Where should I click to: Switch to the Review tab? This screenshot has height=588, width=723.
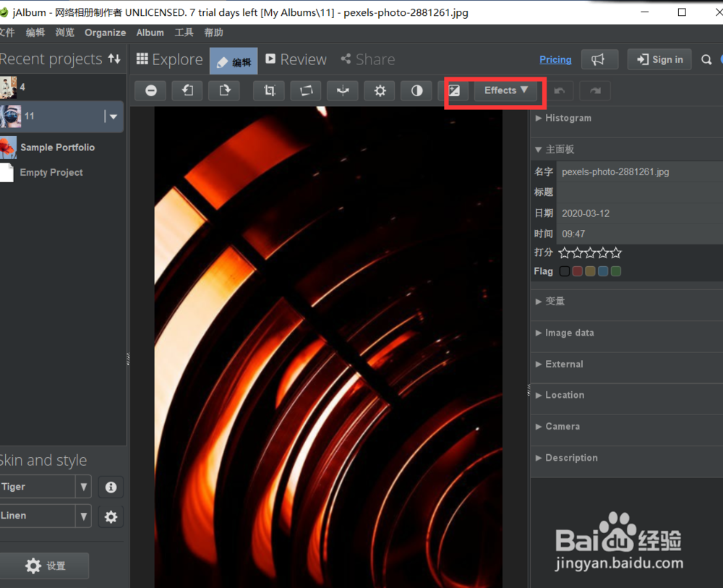pos(296,59)
